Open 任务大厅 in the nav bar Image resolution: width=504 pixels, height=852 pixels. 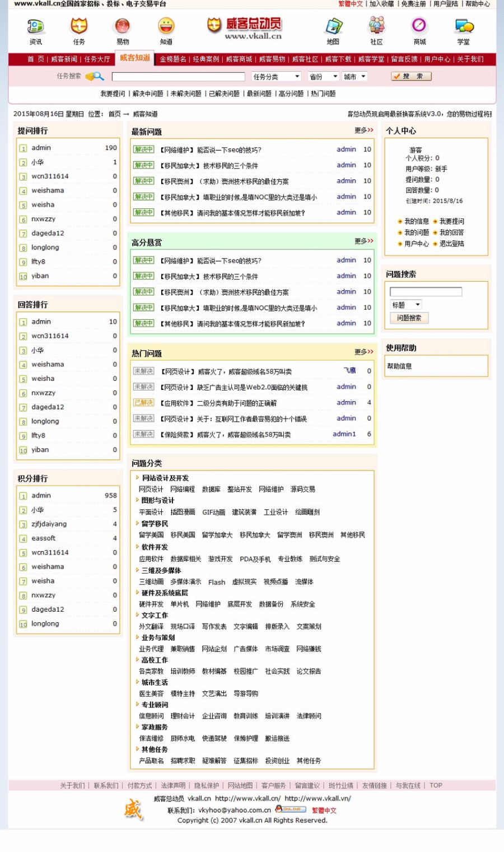(97, 59)
